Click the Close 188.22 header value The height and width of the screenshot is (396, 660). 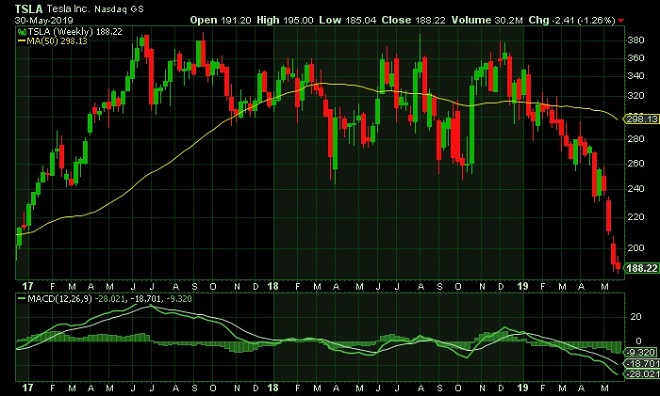click(x=413, y=20)
